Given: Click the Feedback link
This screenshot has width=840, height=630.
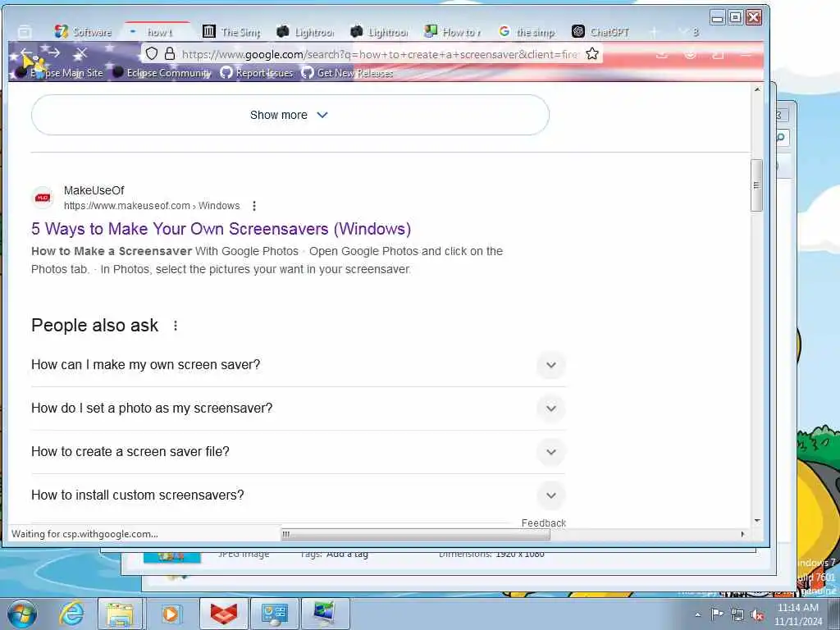Looking at the screenshot, I should tap(543, 523).
